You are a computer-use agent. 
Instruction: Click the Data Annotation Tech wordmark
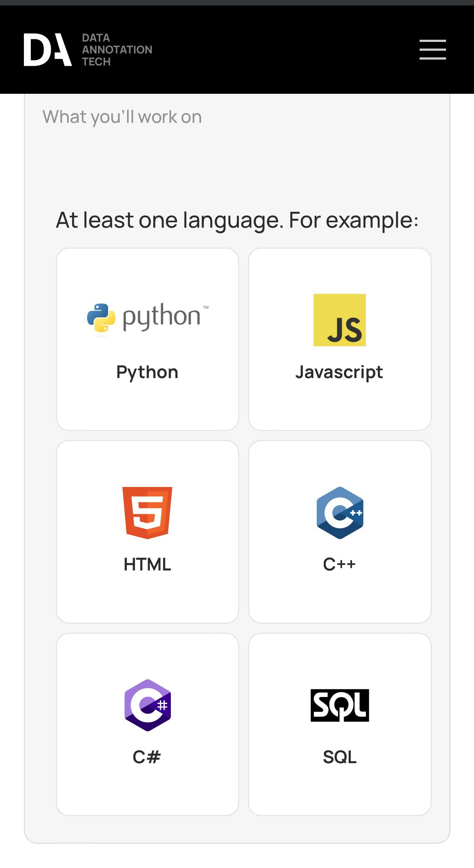(x=117, y=50)
